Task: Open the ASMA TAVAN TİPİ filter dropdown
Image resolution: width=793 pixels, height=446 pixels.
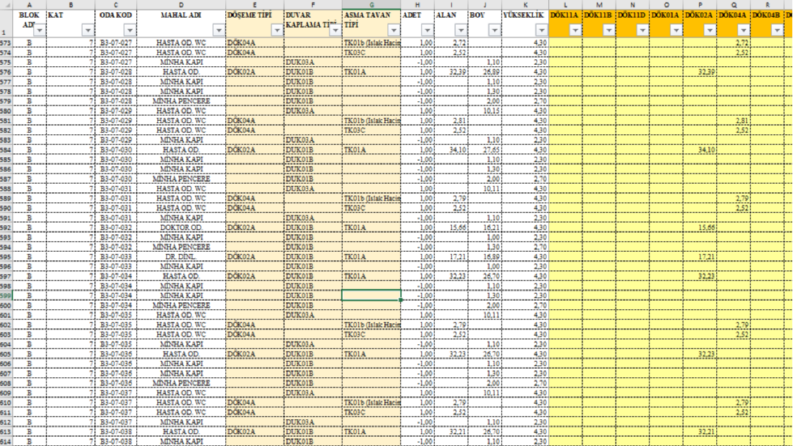Action: pos(393,31)
